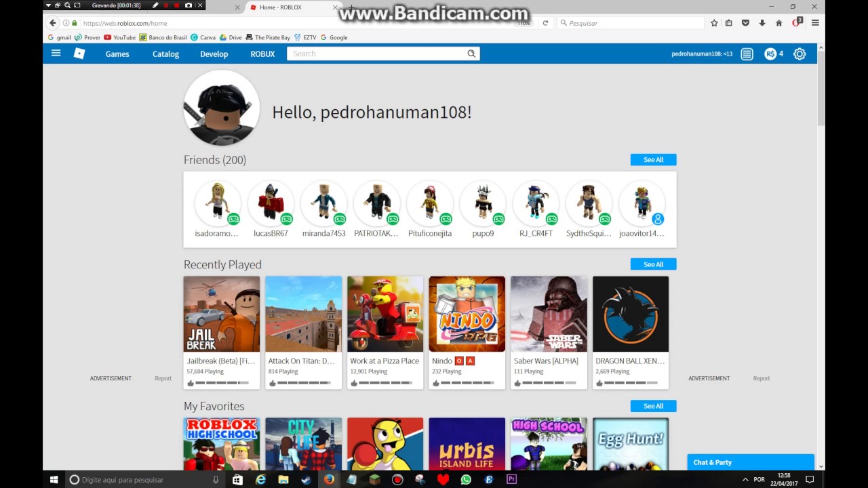Click the Bandicam stop recording icon

click(177, 5)
